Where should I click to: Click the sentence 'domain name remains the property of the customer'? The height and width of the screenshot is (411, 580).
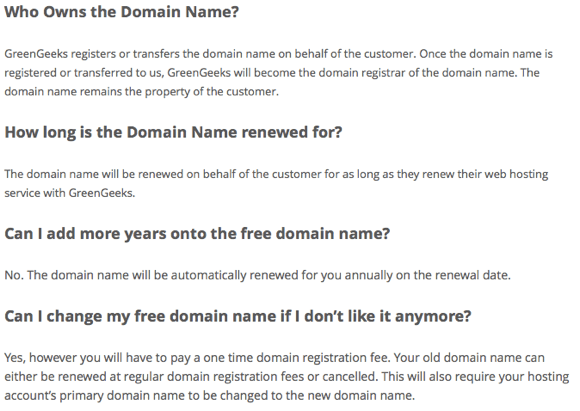141,91
